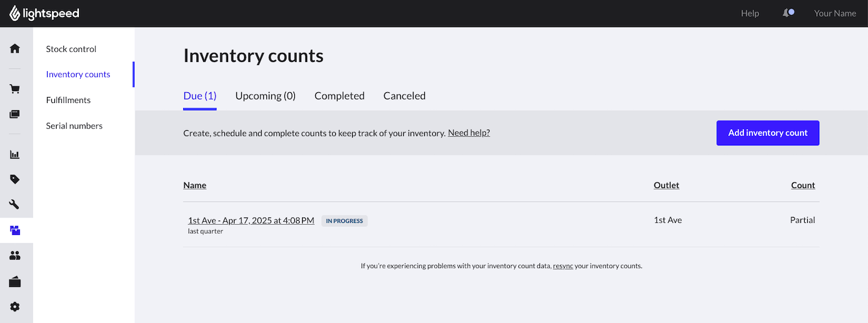Click the notifications bell icon
This screenshot has height=323, width=868.
click(x=787, y=13)
